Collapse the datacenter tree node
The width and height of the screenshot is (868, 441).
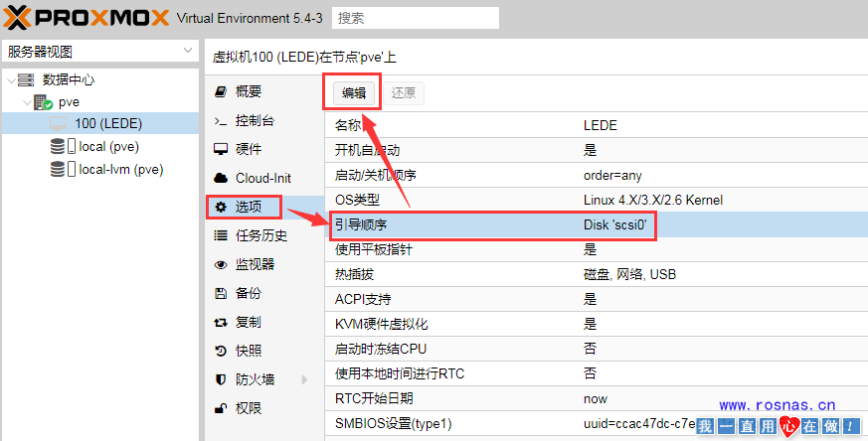pos(11,80)
